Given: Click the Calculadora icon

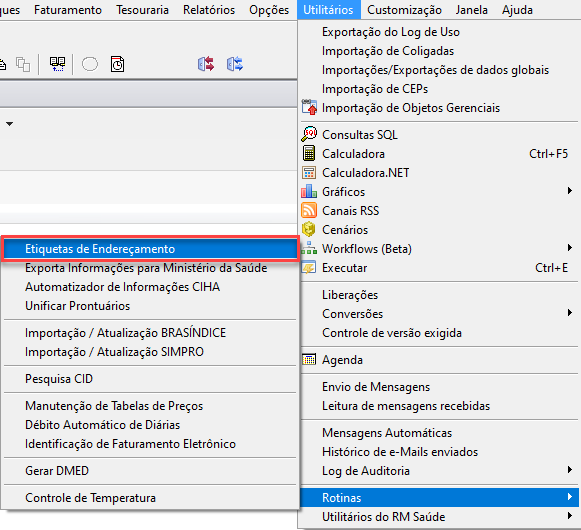Looking at the screenshot, I should [x=309, y=153].
